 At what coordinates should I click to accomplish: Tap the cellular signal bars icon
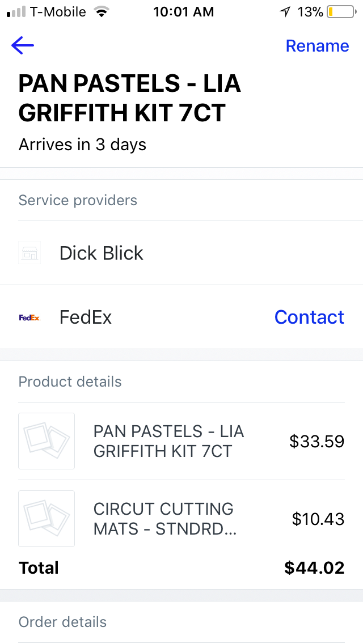point(16,12)
